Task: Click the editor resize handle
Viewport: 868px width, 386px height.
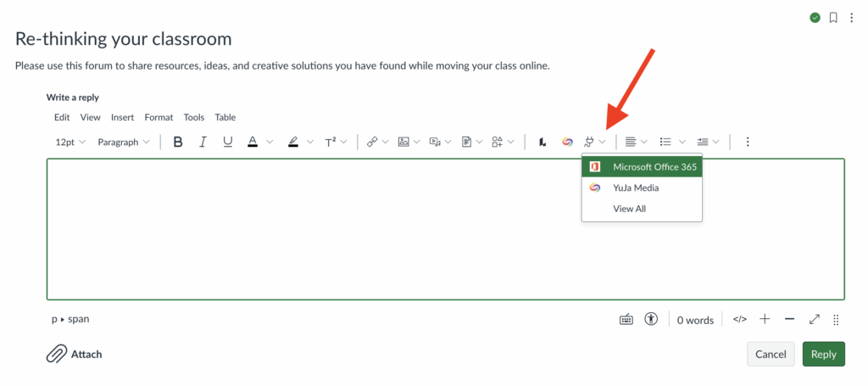Action: coord(837,320)
